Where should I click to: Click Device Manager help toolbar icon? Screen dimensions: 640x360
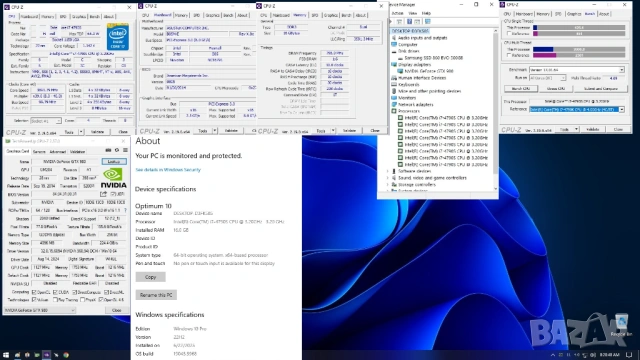tap(409, 21)
